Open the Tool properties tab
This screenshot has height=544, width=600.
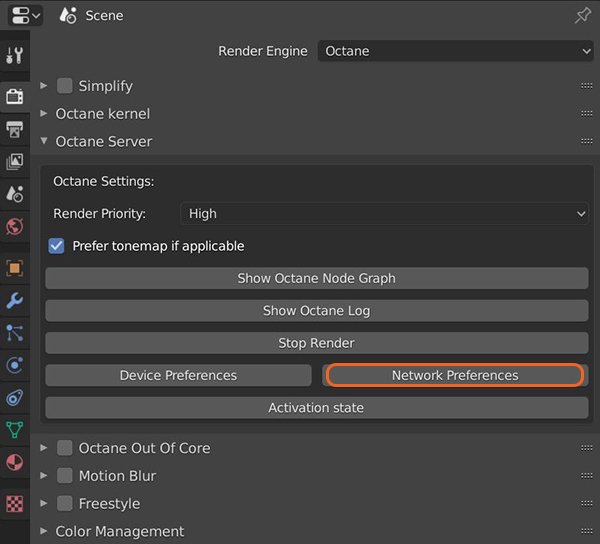(15, 55)
